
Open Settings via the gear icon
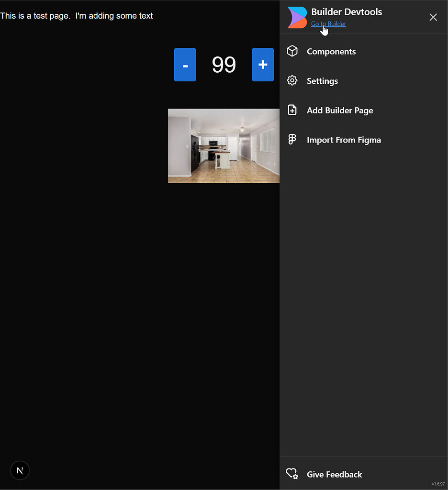click(x=292, y=80)
